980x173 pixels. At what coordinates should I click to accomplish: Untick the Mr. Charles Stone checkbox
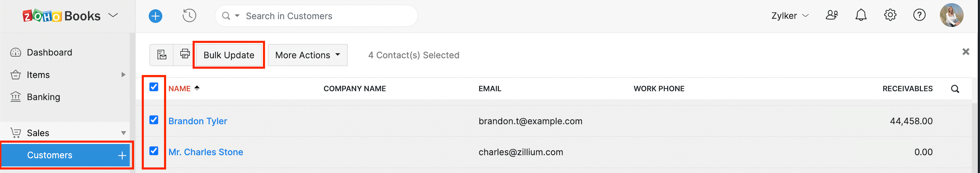tap(154, 151)
